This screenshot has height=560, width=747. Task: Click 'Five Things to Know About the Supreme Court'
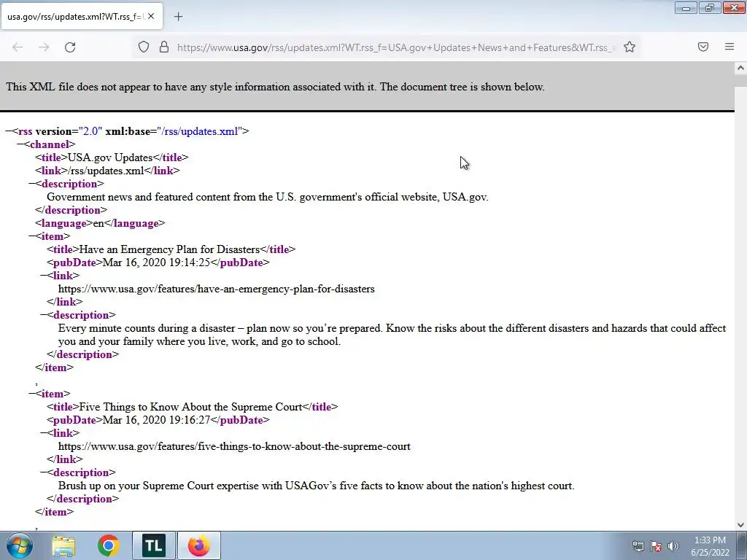190,407
